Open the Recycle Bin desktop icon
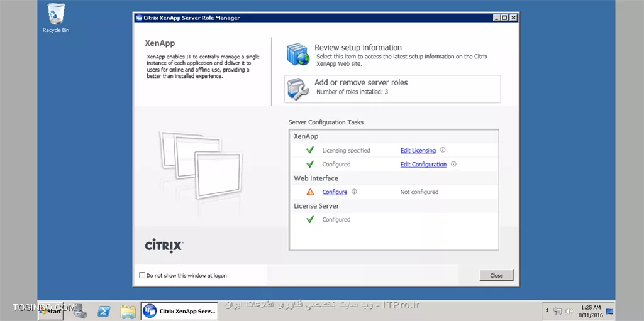Image resolution: width=644 pixels, height=321 pixels. (56, 18)
